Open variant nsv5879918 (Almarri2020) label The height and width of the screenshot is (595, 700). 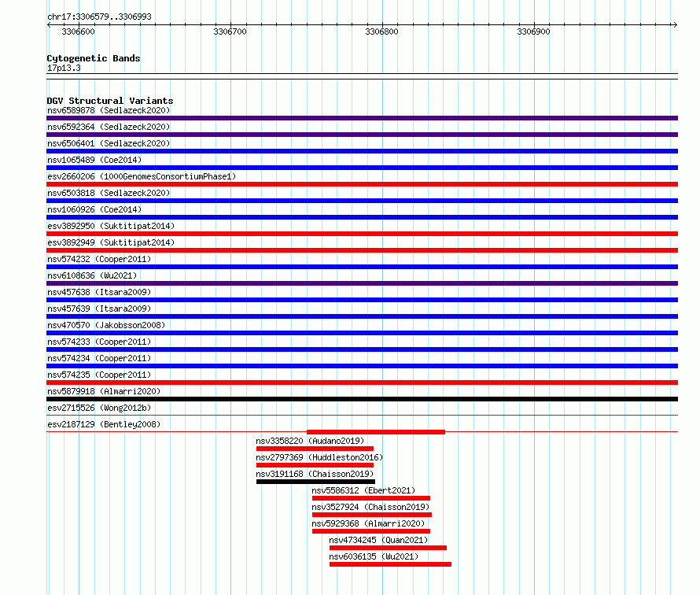point(104,391)
